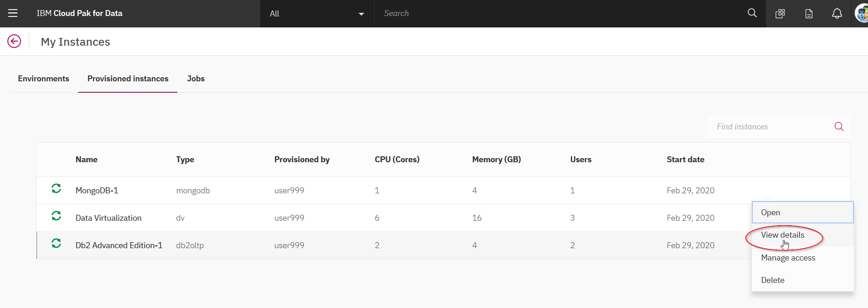Click the Find instances magnifier icon
Screen dimensions: 868x308
point(839,127)
